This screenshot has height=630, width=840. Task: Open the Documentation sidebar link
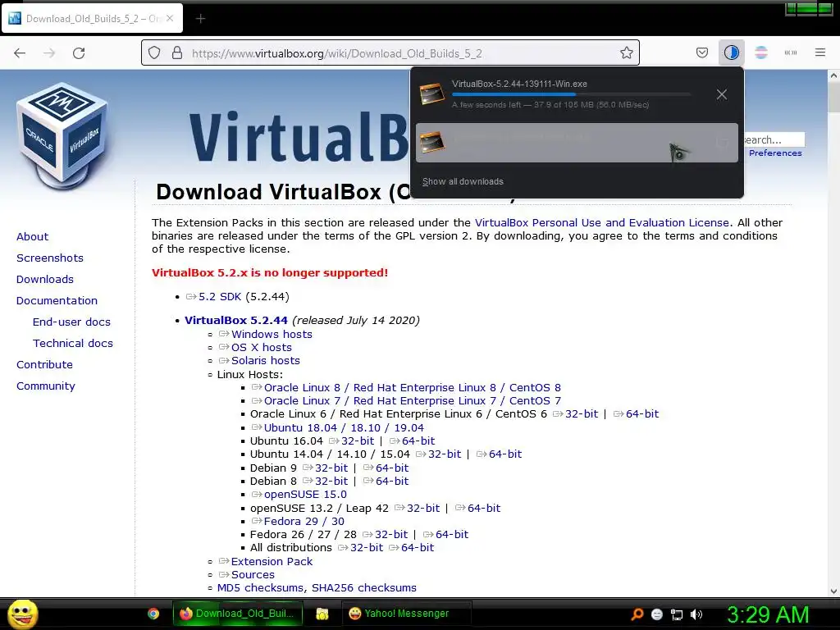pyautogui.click(x=57, y=301)
